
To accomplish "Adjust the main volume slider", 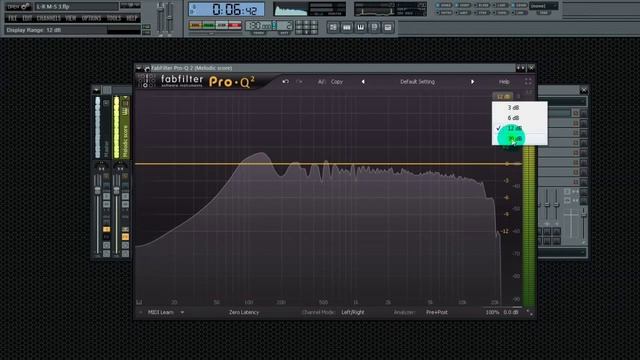I will tap(160, 18).
